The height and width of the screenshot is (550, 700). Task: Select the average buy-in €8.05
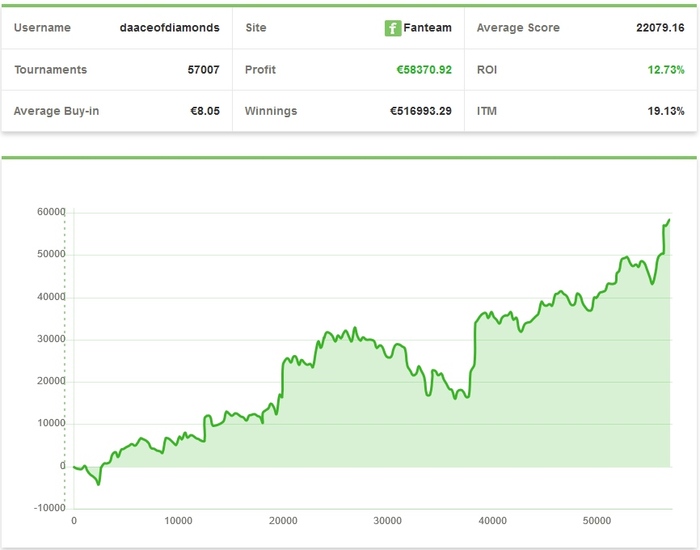pyautogui.click(x=205, y=111)
